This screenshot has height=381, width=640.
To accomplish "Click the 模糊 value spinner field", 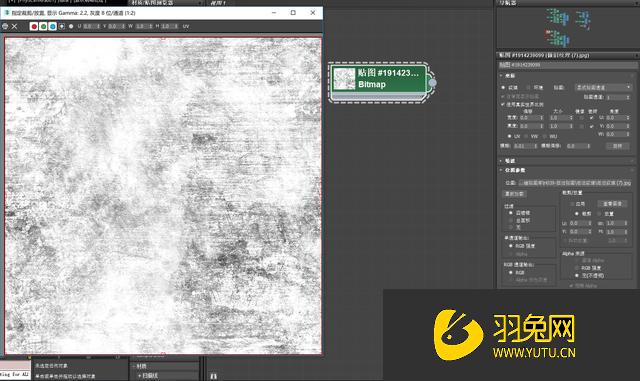I will [x=525, y=146].
